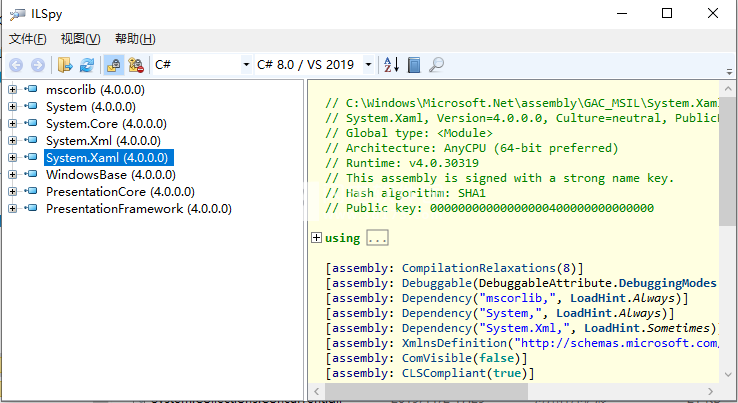This screenshot has width=738, height=403.
Task: Expand the collapsed using block
Action: pyautogui.click(x=316, y=238)
